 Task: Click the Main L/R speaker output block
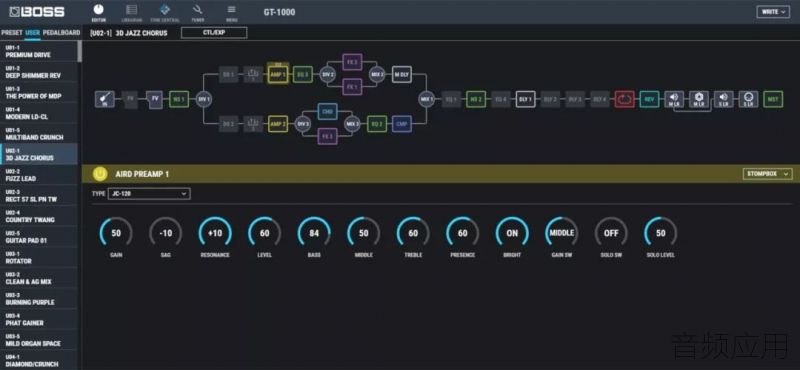tap(673, 100)
